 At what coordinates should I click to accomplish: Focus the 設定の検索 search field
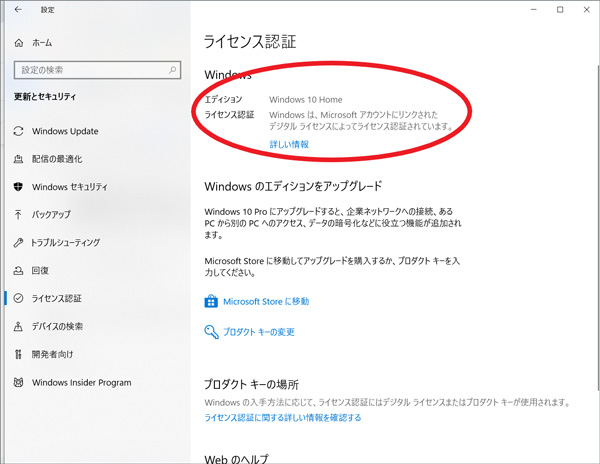point(97,70)
